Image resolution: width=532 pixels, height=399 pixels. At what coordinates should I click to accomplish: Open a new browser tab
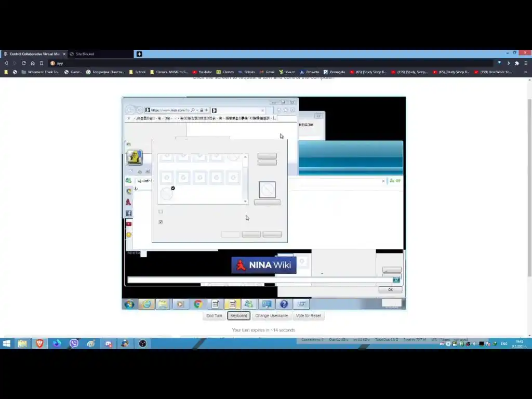(139, 54)
